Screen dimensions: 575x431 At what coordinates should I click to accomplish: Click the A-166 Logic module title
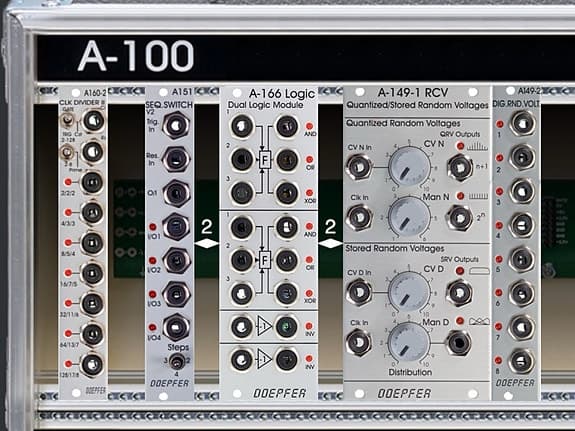(282, 94)
